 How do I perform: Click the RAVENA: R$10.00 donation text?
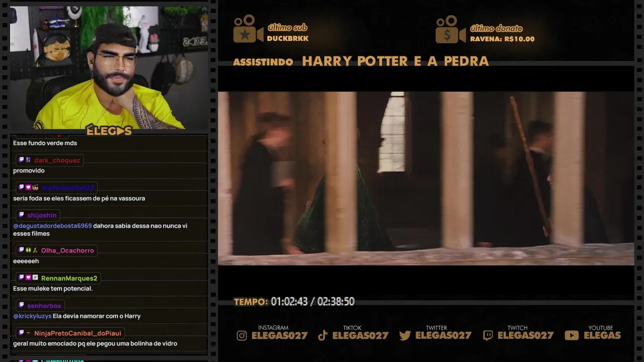tap(502, 39)
